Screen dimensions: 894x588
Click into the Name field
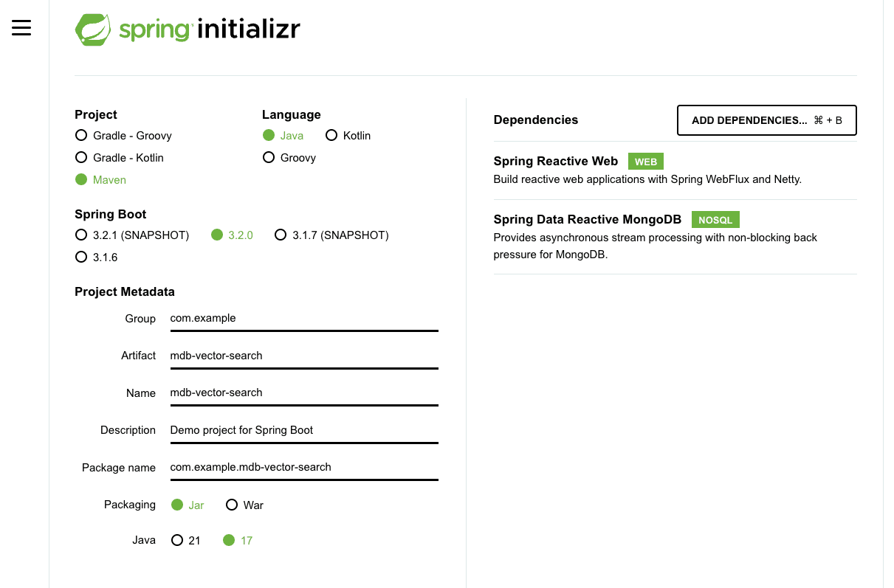coord(303,392)
